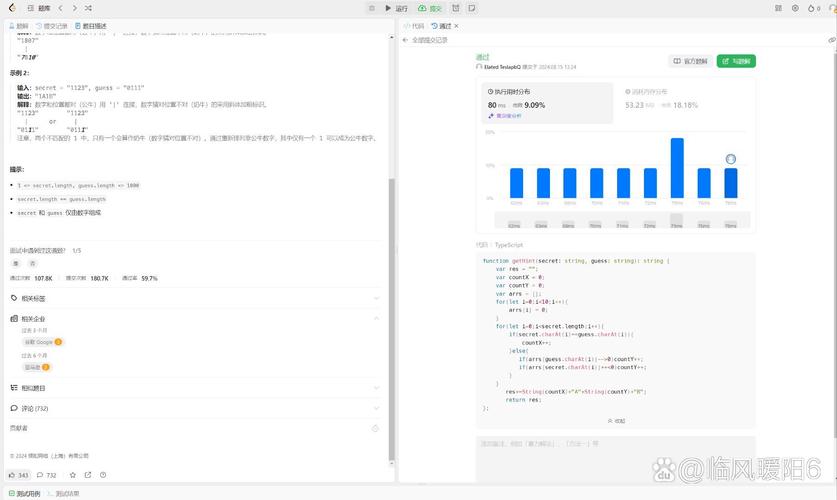The height and width of the screenshot is (500, 837).
Task: Run the code with 运行 button
Action: pyautogui.click(x=396, y=8)
